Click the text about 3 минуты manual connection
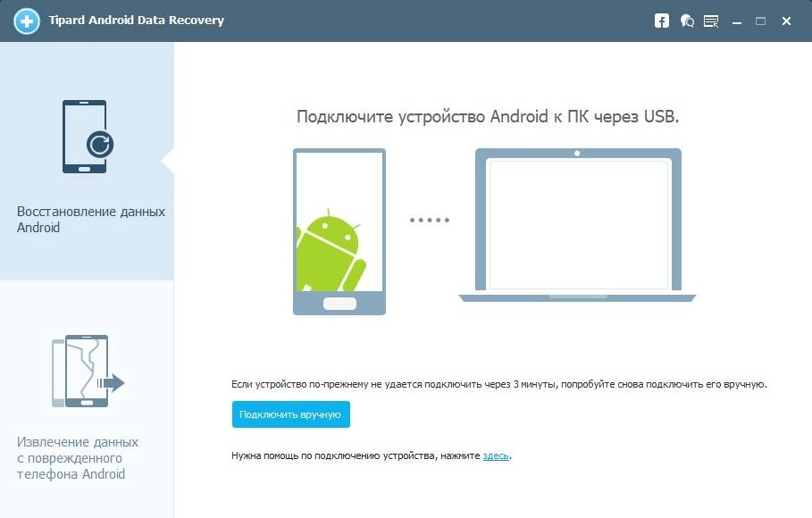 pos(499,384)
